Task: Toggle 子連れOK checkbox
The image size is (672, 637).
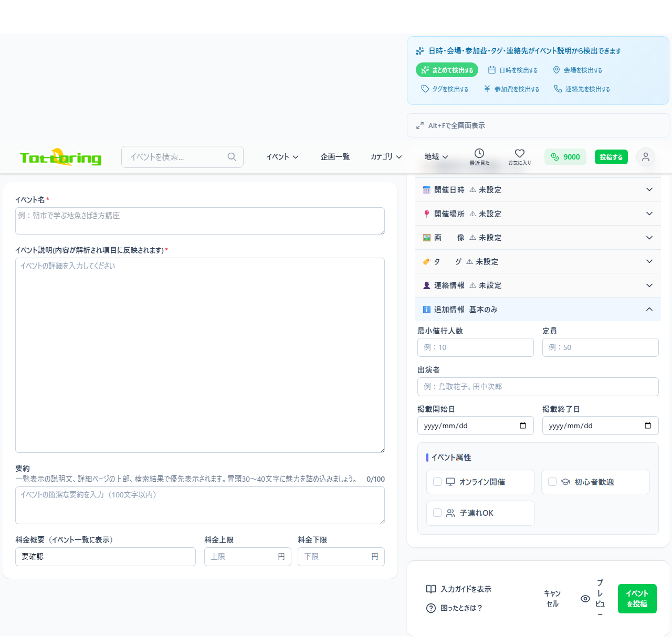Action: (437, 513)
